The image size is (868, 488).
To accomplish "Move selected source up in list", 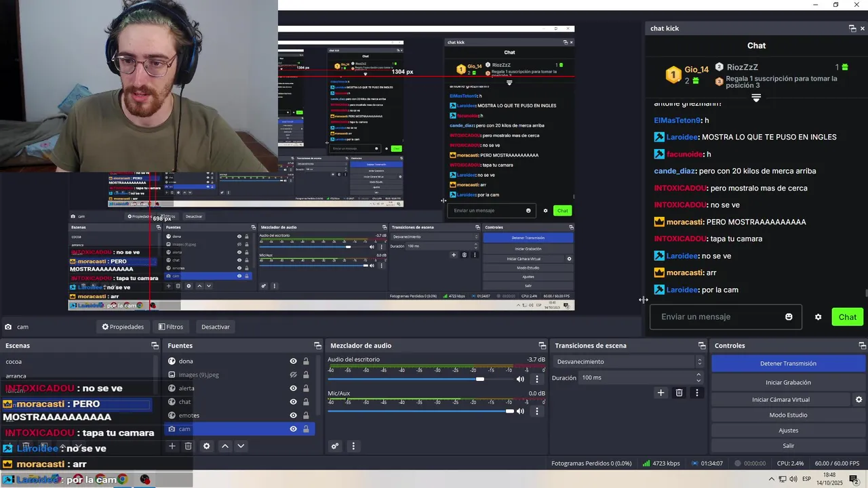I will (225, 446).
